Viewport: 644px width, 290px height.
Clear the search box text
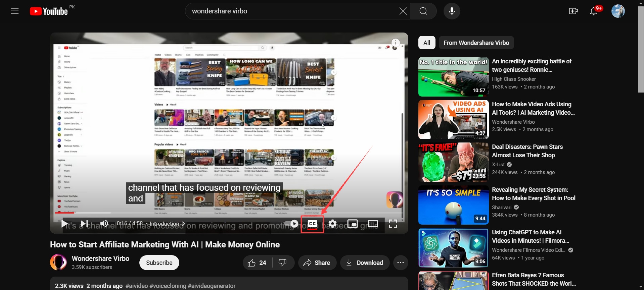click(x=403, y=11)
